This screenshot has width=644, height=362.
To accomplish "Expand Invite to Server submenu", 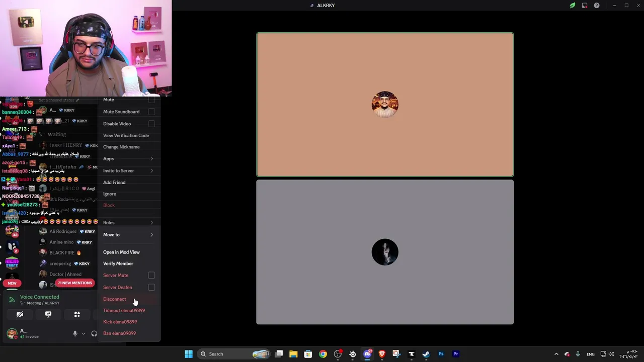I will [129, 171].
